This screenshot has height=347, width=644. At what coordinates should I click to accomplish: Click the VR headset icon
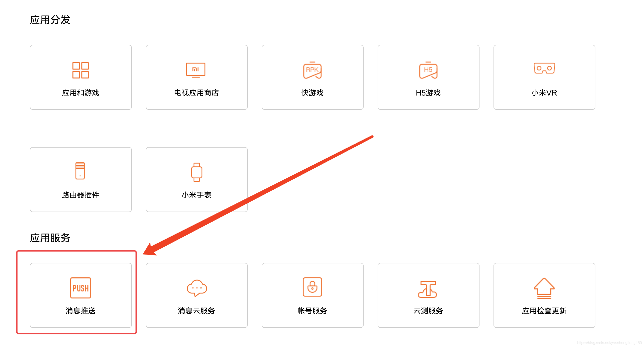(x=544, y=68)
